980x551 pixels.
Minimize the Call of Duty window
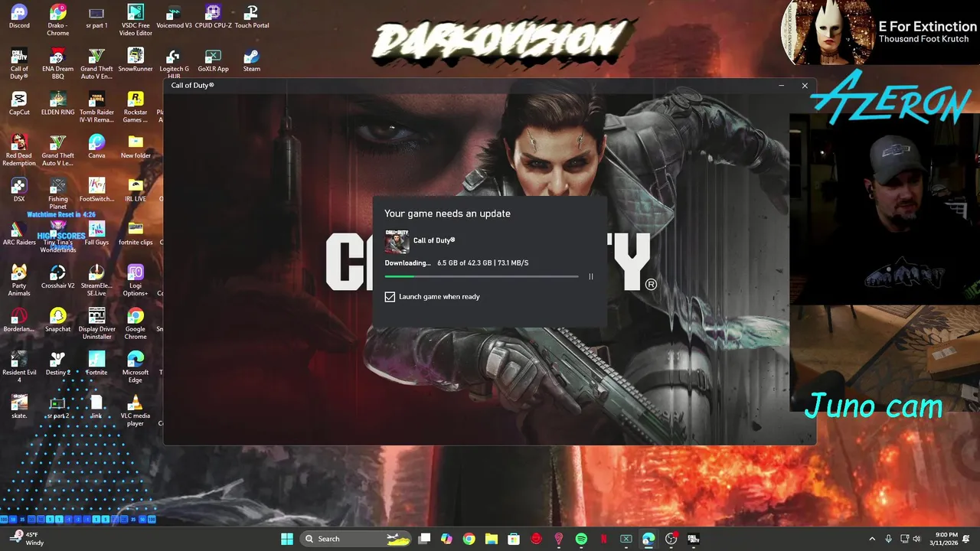[781, 86]
